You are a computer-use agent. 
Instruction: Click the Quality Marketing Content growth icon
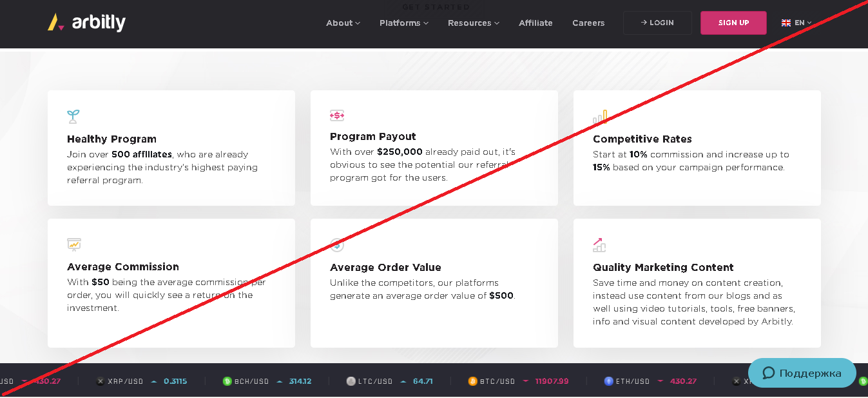pyautogui.click(x=599, y=245)
